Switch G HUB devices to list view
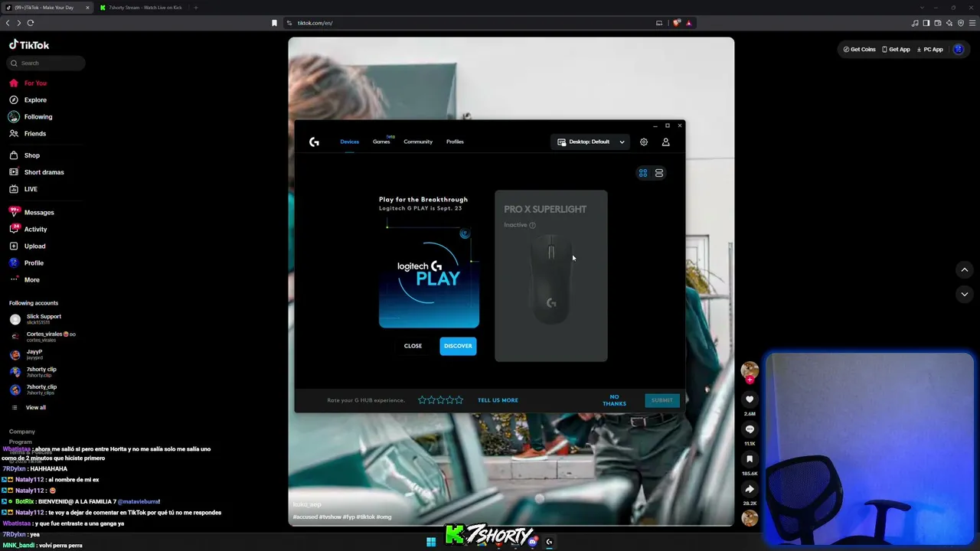The width and height of the screenshot is (980, 551). (659, 173)
